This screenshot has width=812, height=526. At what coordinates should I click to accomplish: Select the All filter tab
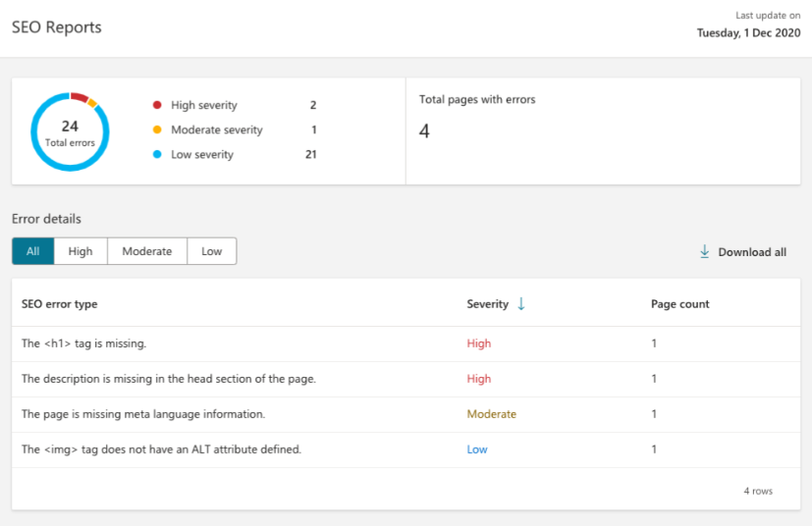click(33, 251)
